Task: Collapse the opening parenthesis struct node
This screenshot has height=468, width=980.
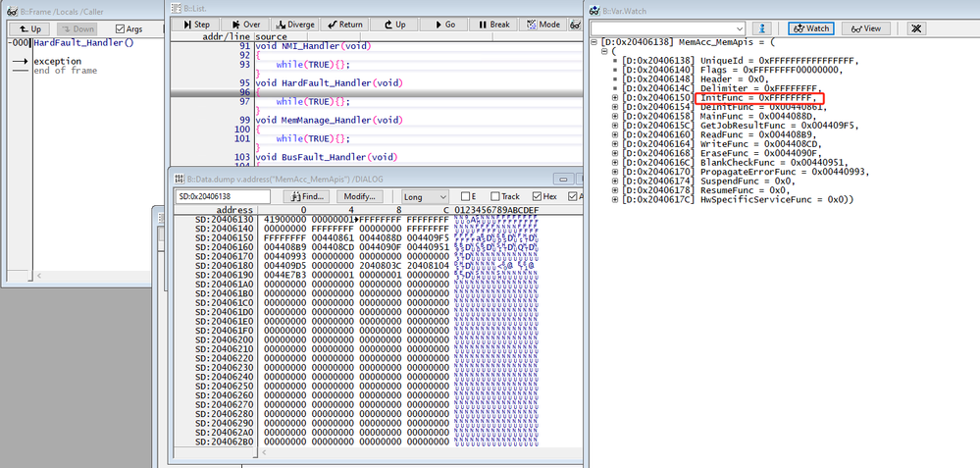Action: pos(604,51)
